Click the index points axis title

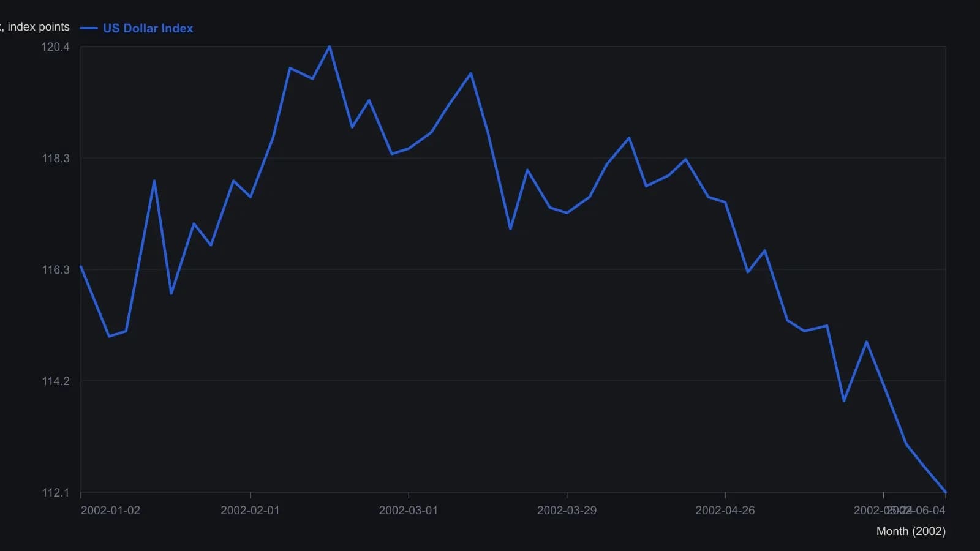point(35,27)
